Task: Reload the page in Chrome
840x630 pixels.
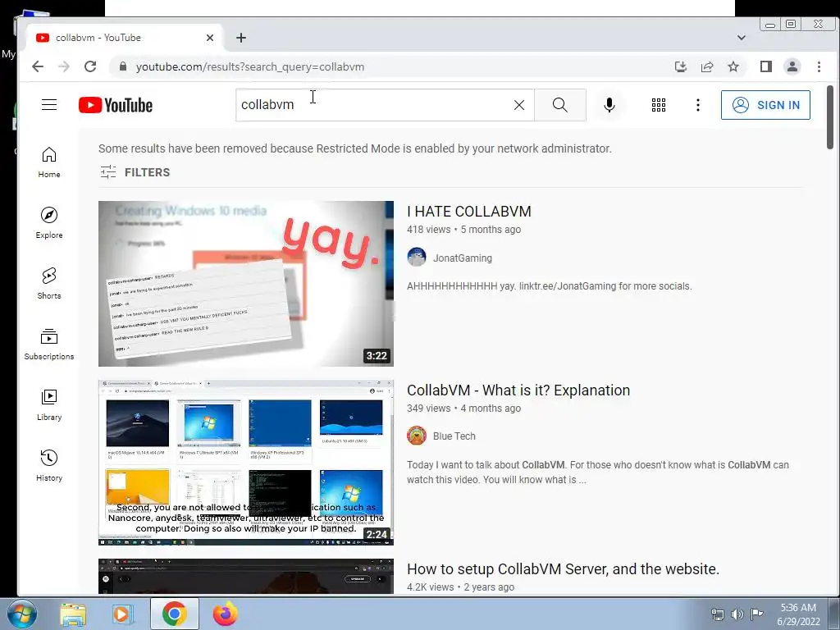Action: (90, 66)
